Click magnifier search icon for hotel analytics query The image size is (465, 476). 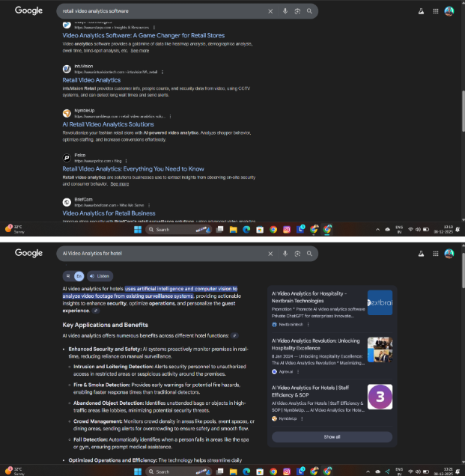309,254
